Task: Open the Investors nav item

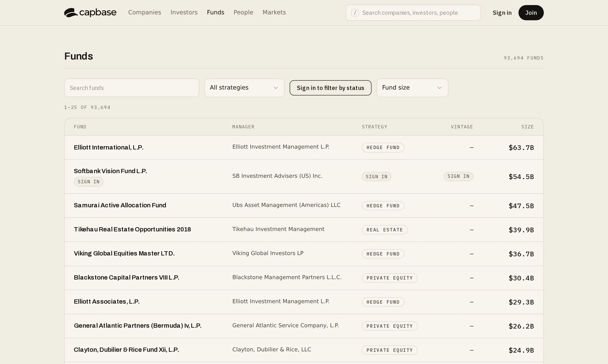Action: 184,12
